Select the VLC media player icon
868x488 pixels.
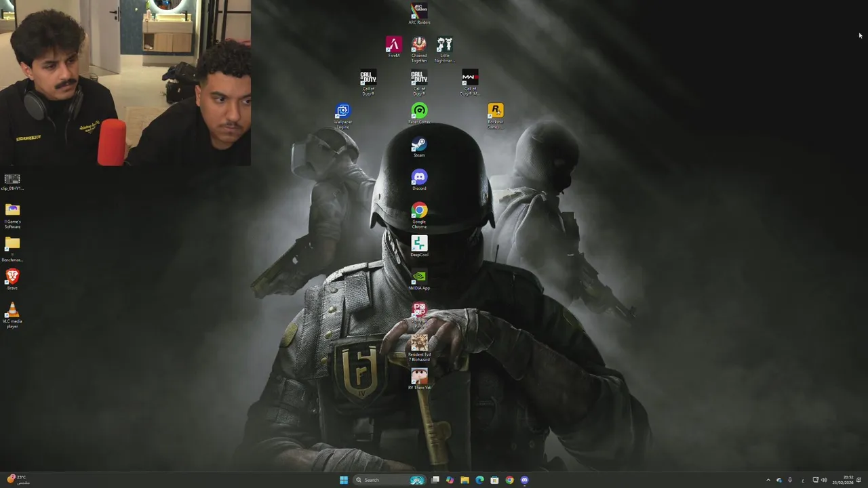(12, 315)
